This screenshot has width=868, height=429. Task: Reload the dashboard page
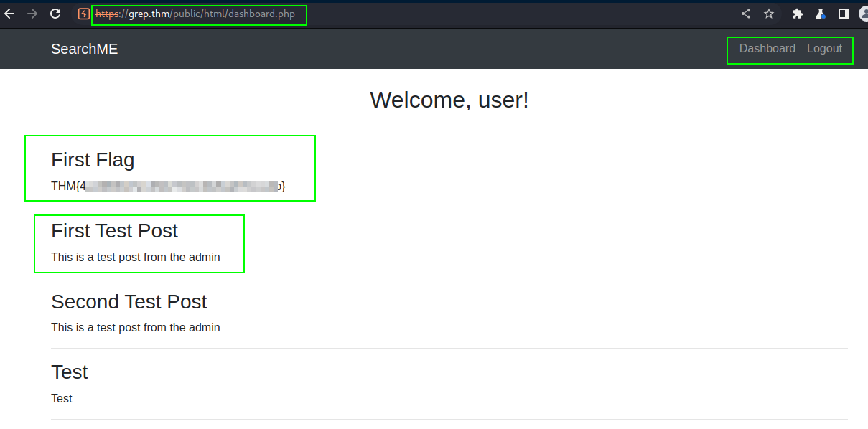coord(55,14)
